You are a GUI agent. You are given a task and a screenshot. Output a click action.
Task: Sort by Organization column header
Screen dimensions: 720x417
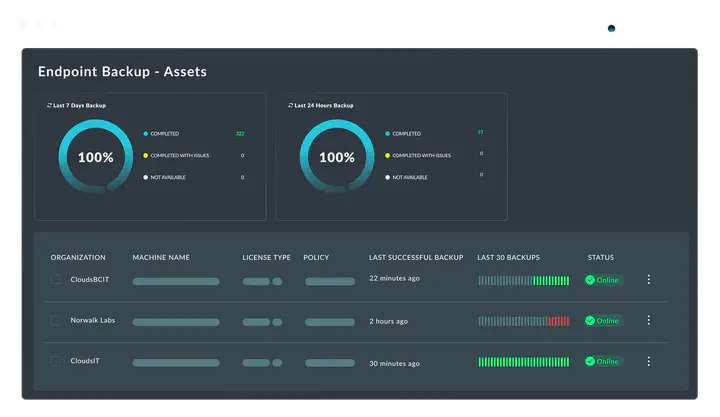point(78,258)
